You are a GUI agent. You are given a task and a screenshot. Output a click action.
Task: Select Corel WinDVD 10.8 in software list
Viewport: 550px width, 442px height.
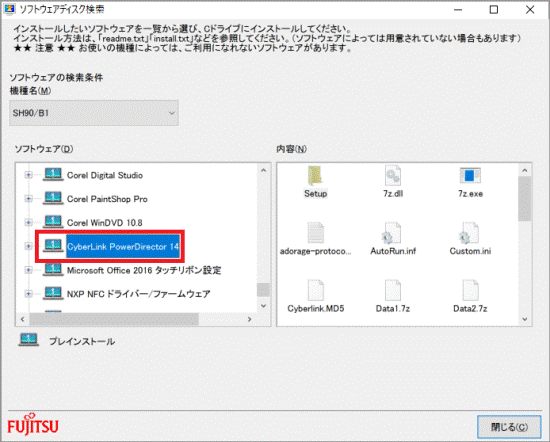105,223
